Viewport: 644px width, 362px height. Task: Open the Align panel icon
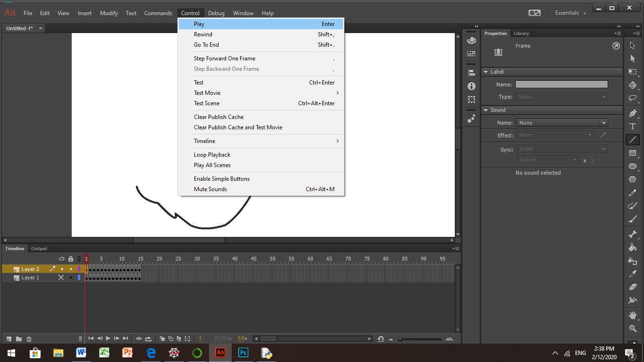pyautogui.click(x=471, y=73)
